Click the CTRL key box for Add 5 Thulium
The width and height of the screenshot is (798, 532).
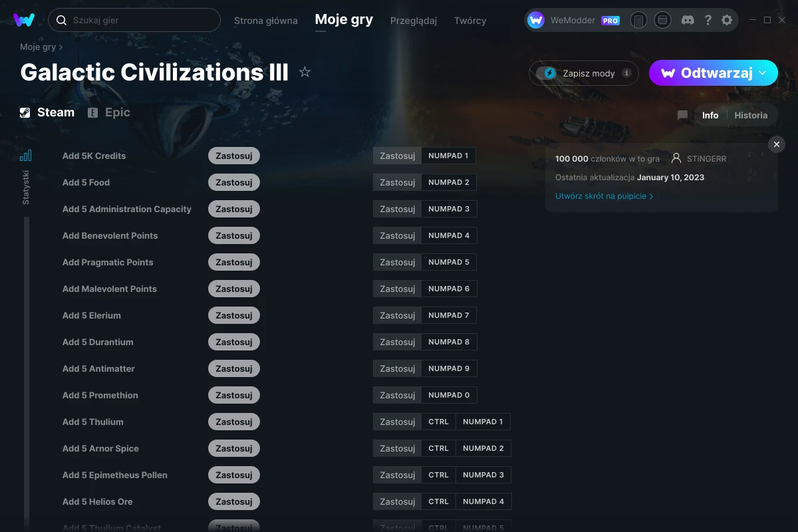click(439, 422)
